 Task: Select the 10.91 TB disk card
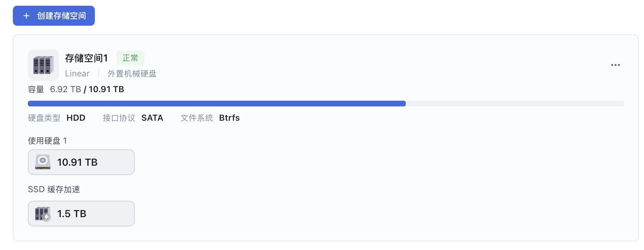81,162
